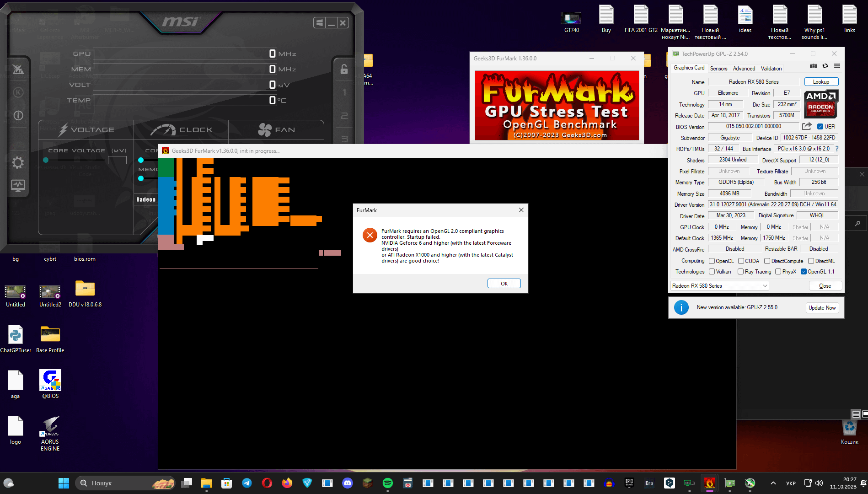Viewport: 868px width, 494px height.
Task: Toggle the Vulkan checkbox
Action: [712, 272]
